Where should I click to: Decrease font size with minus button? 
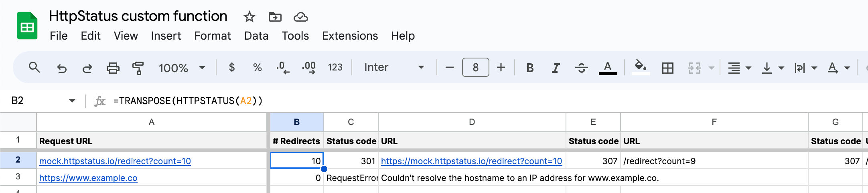pos(450,67)
